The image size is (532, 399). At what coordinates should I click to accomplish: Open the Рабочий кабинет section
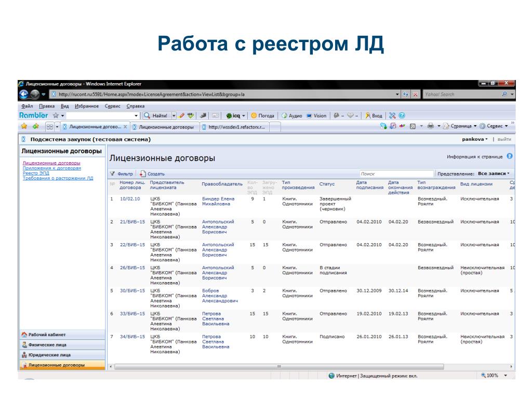click(x=62, y=335)
